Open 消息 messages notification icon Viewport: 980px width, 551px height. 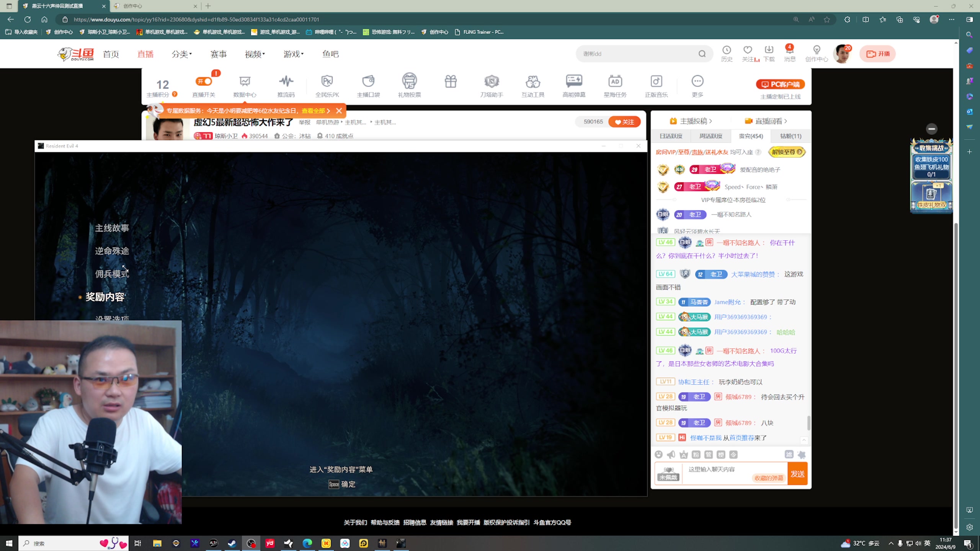point(789,50)
